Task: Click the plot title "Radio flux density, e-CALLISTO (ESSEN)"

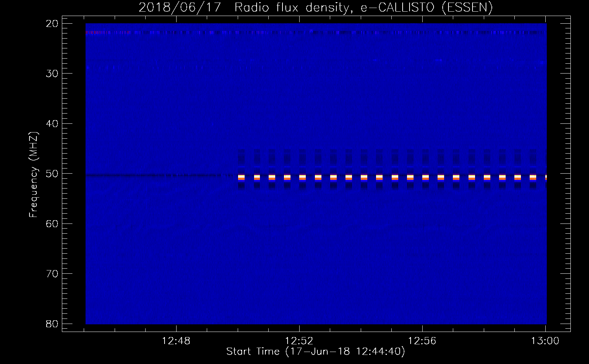Action: pyautogui.click(x=363, y=8)
